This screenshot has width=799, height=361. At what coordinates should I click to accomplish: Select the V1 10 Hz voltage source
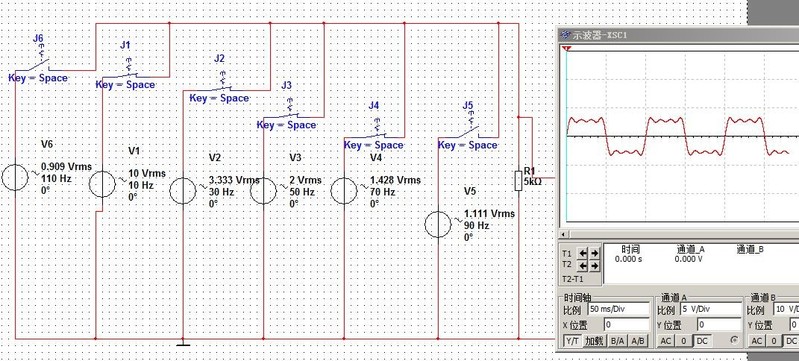point(102,184)
